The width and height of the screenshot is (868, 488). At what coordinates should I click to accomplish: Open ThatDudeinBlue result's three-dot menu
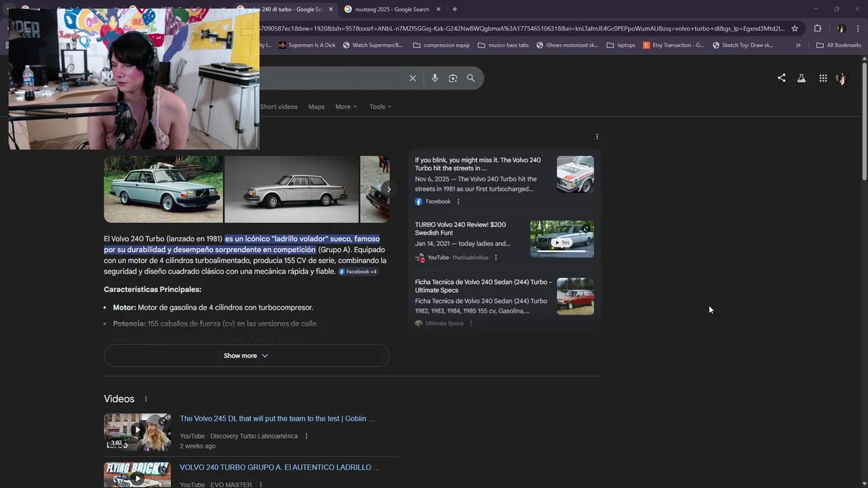point(496,258)
